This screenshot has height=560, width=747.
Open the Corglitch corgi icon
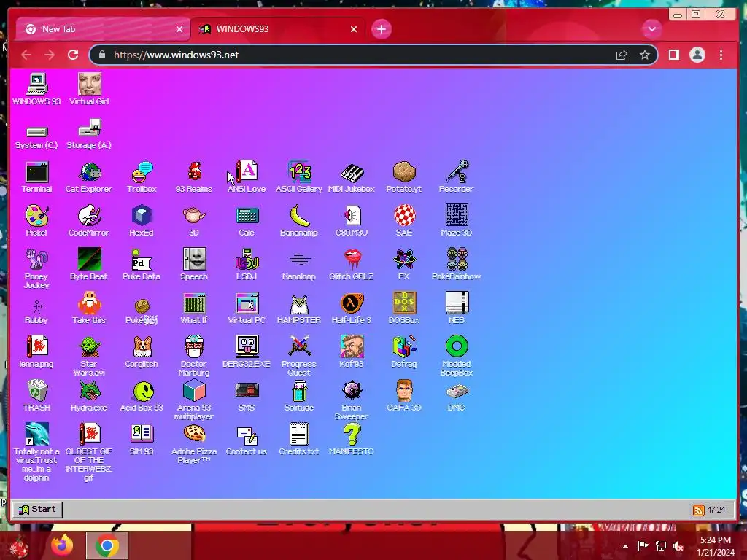(x=142, y=352)
